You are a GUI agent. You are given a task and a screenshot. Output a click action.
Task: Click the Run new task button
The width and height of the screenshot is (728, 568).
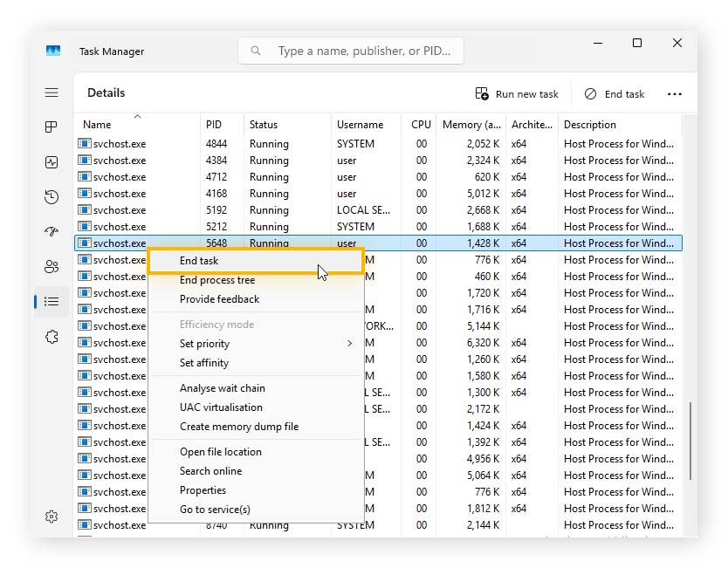[517, 93]
